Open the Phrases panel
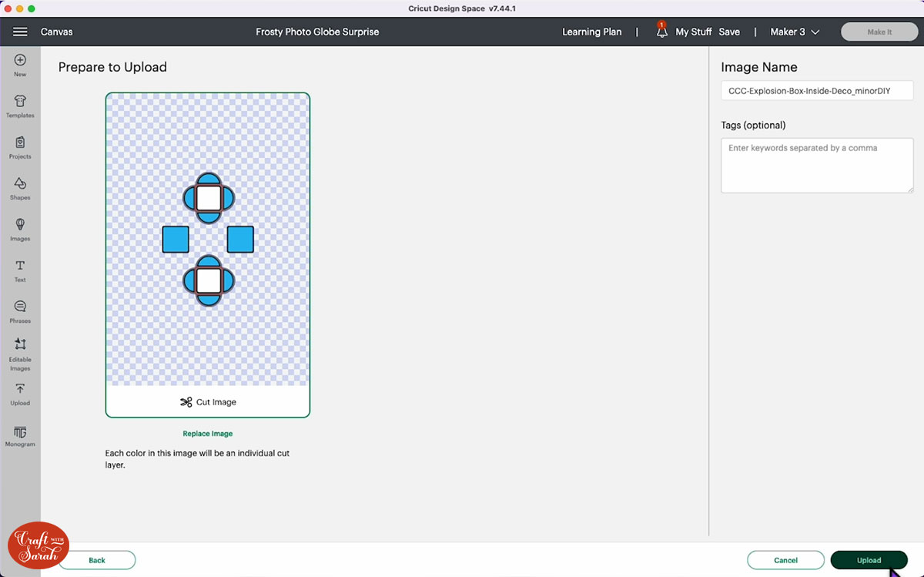The width and height of the screenshot is (924, 577). point(20,311)
